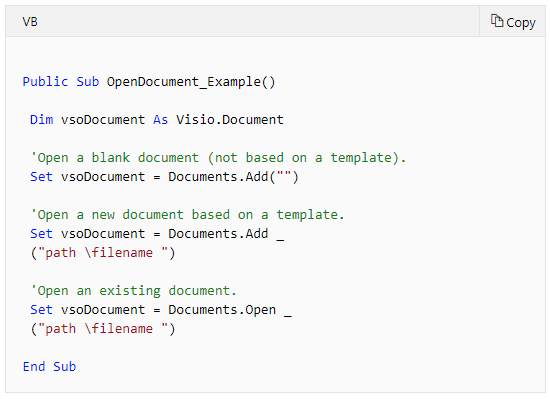Screen dimensions: 550x399
Task: Click the 'Documents.Add _' code line
Action: (x=157, y=234)
